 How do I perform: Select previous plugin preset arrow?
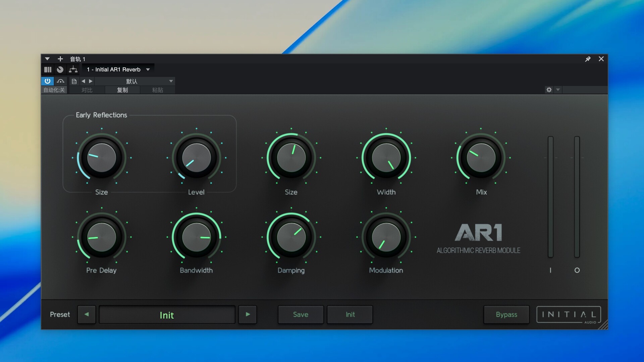pyautogui.click(x=87, y=314)
